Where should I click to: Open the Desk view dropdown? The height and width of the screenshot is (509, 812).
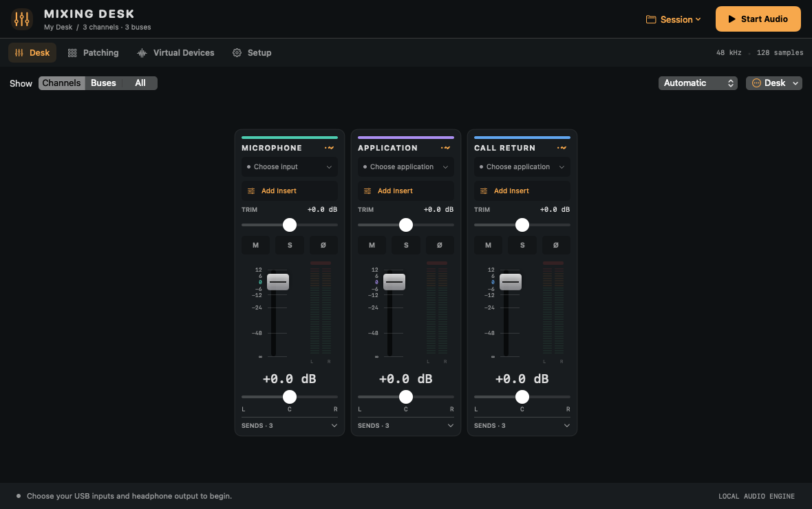point(773,83)
